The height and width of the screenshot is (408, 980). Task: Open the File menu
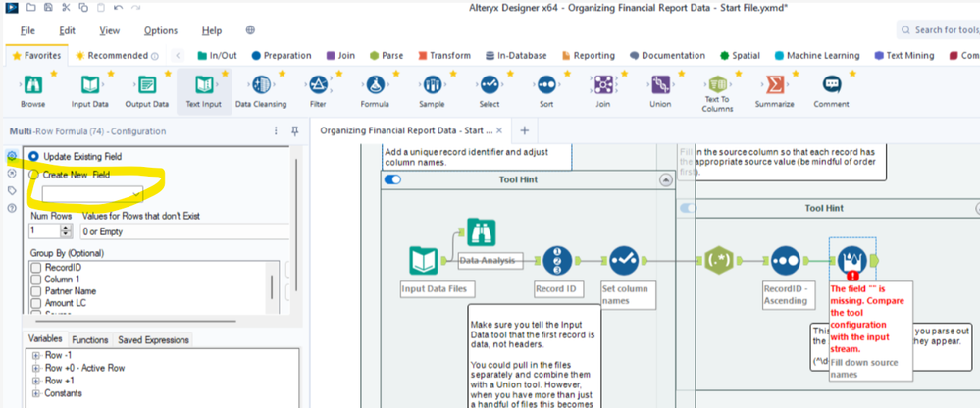(x=27, y=30)
